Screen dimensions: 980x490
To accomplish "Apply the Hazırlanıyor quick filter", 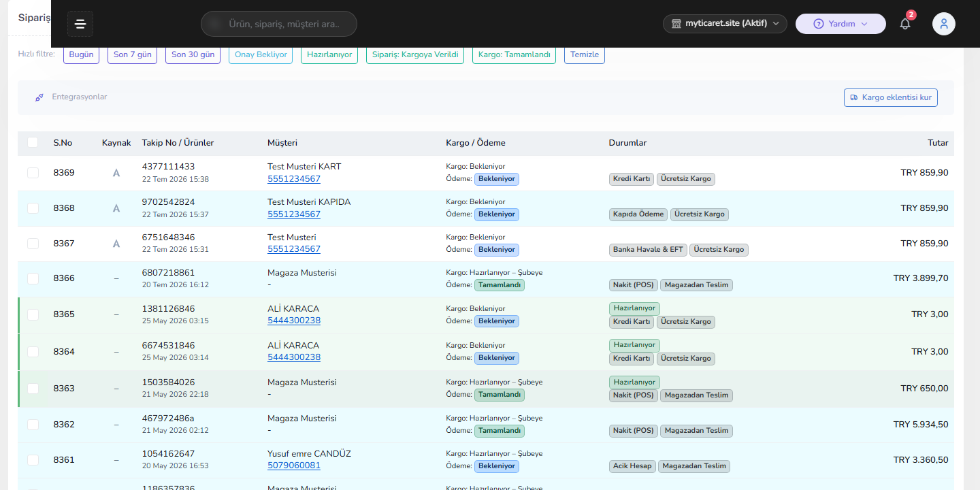I will click(329, 54).
